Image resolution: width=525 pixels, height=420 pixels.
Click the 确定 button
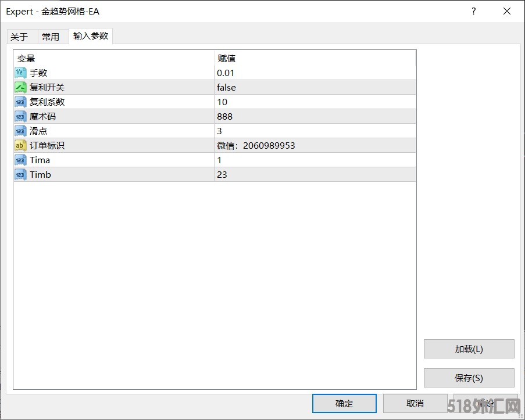[x=344, y=403]
